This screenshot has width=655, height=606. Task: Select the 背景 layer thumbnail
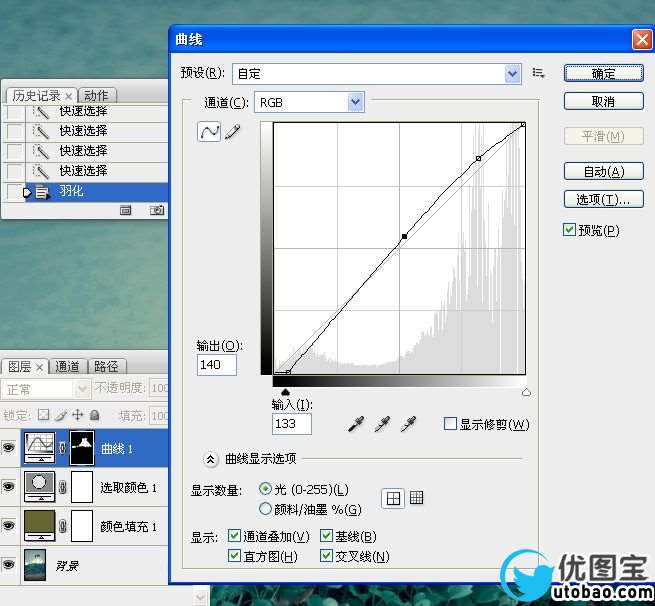click(x=35, y=565)
